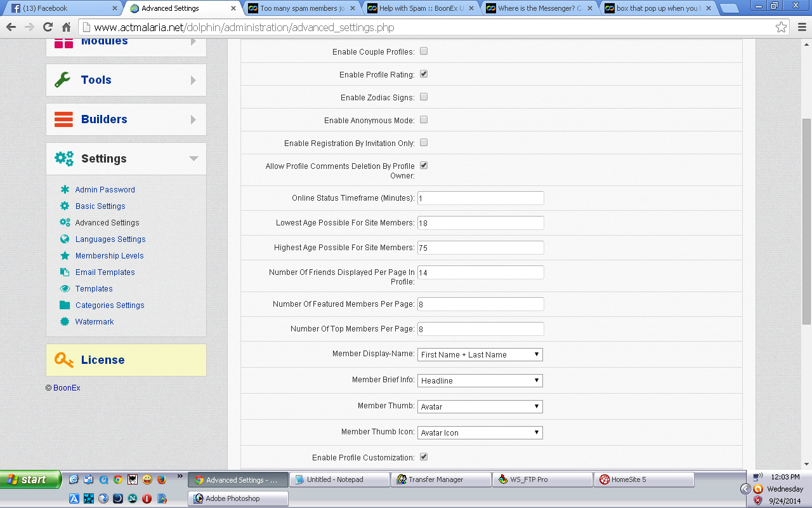Click the eye icon beside Templates

65,289
